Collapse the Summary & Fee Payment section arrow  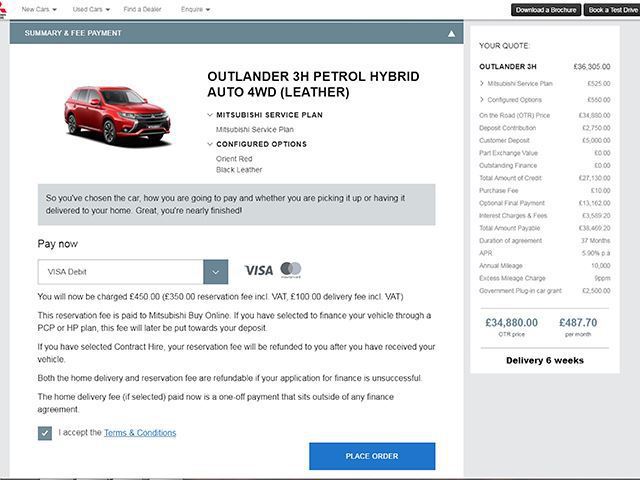pyautogui.click(x=451, y=33)
